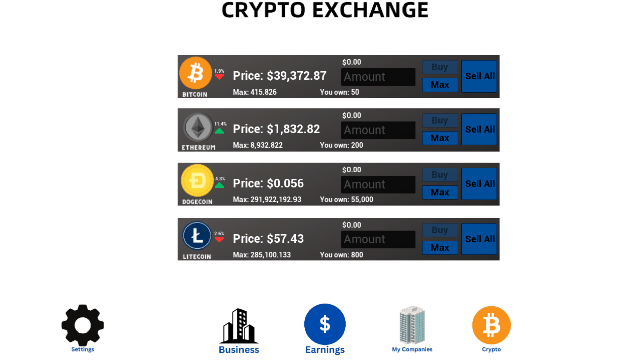Focus the Dogecoin Amount field
This screenshot has width=644, height=362.
click(x=378, y=184)
